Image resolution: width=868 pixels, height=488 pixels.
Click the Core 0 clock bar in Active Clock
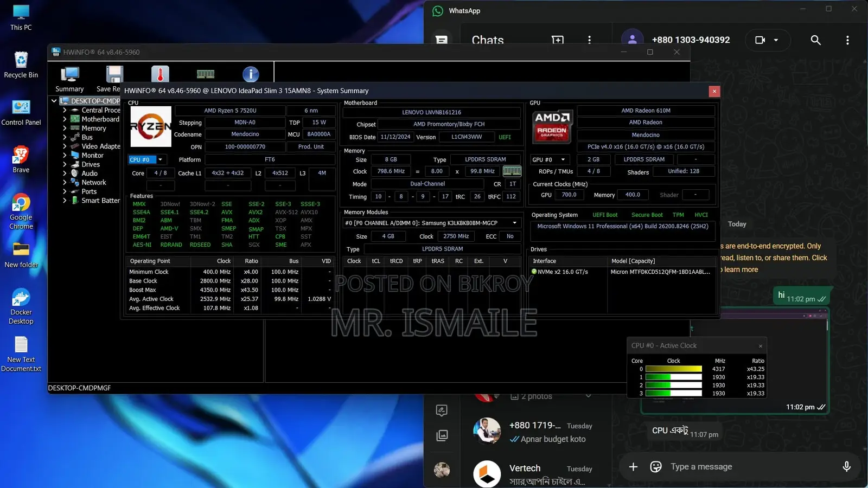coord(673,369)
